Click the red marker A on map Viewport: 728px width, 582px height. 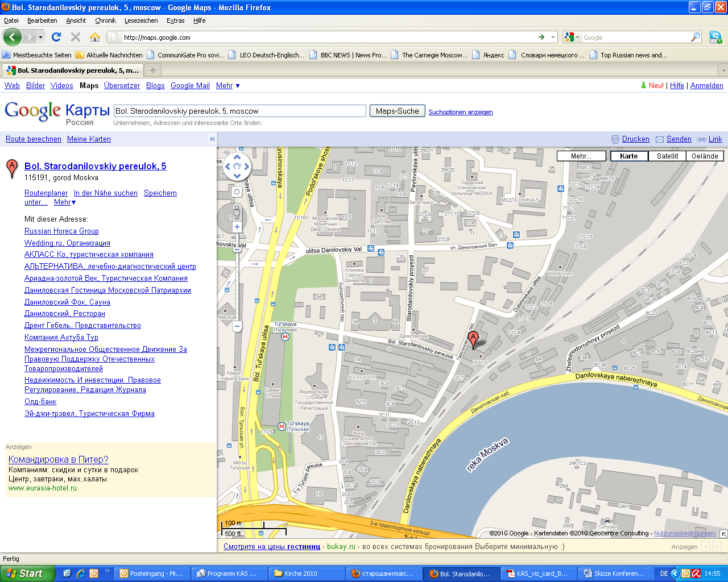(x=473, y=339)
